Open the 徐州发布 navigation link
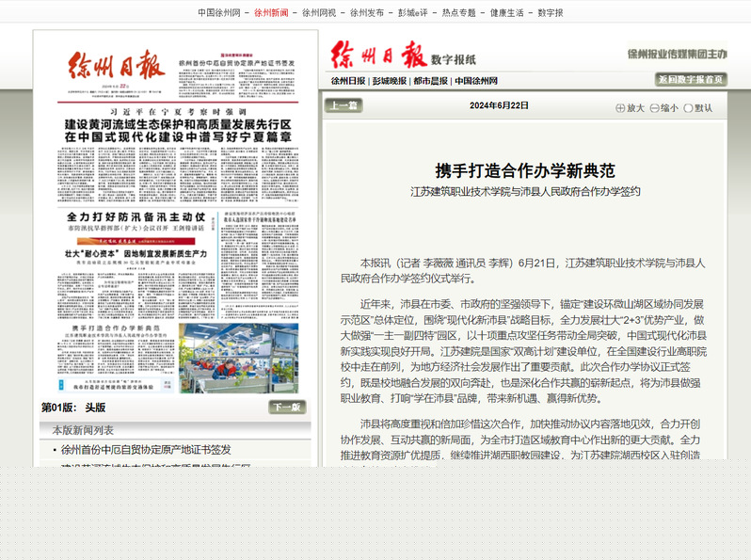751x560 pixels. click(x=367, y=13)
